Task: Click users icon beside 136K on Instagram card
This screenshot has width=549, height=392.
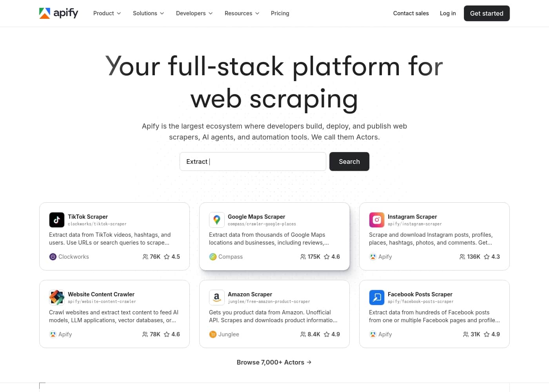Action: click(x=462, y=257)
